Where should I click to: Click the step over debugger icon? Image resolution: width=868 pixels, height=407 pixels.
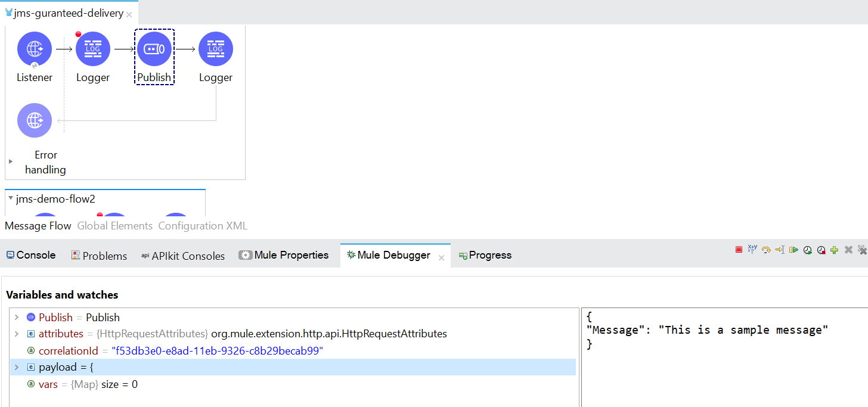[x=766, y=250]
